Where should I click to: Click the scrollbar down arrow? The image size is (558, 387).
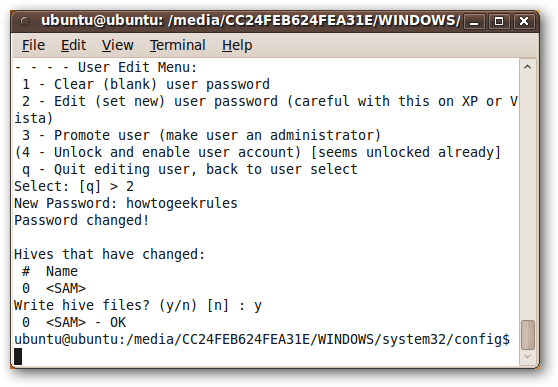click(x=528, y=356)
